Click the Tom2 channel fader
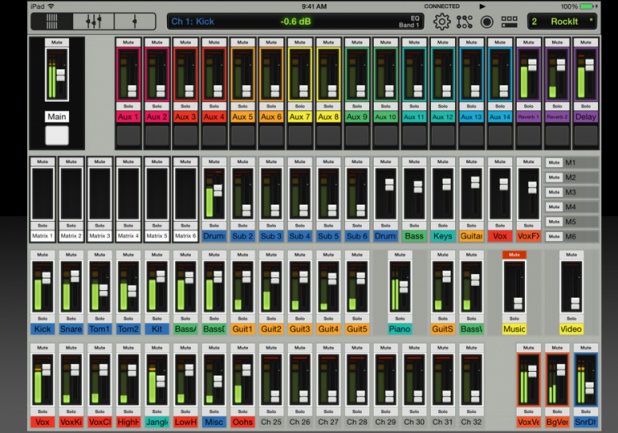Image resolution: width=618 pixels, height=433 pixels. point(132,291)
